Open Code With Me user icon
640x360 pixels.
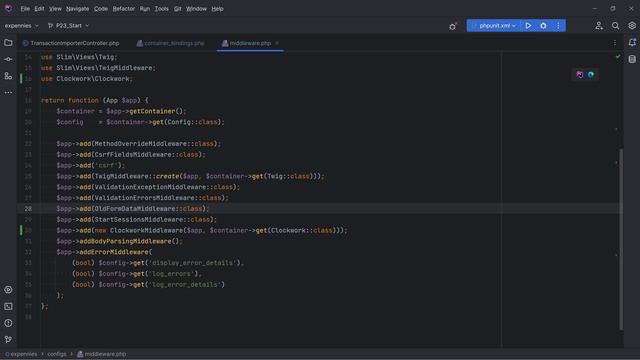599,26
